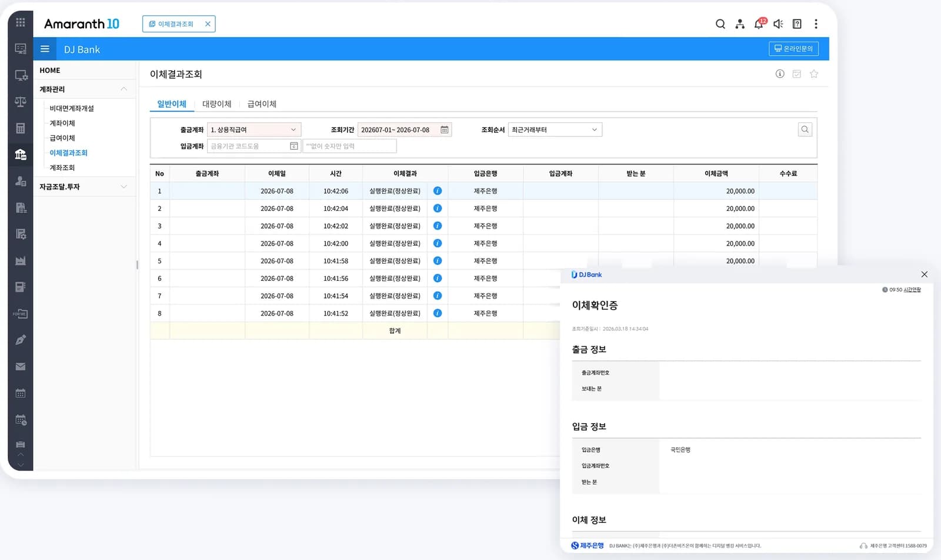
Task: Select the bank module icon in sidebar
Action: [x=21, y=155]
